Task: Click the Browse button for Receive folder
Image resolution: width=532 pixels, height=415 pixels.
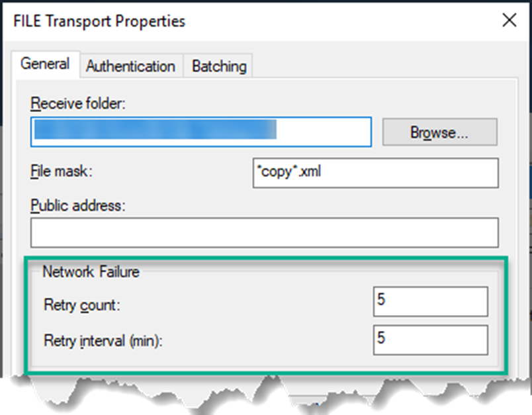Action: (x=439, y=132)
